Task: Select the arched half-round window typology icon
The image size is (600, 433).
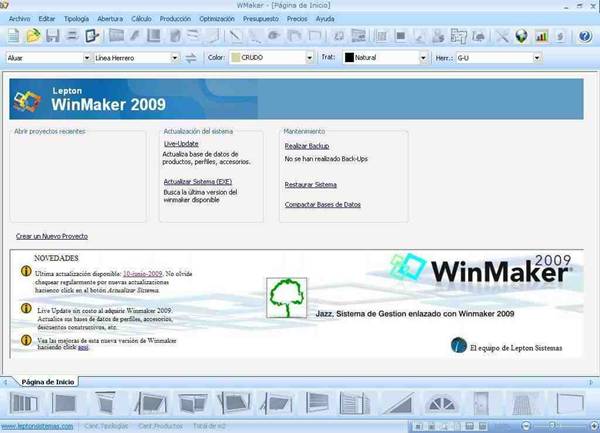Action: [x=441, y=404]
